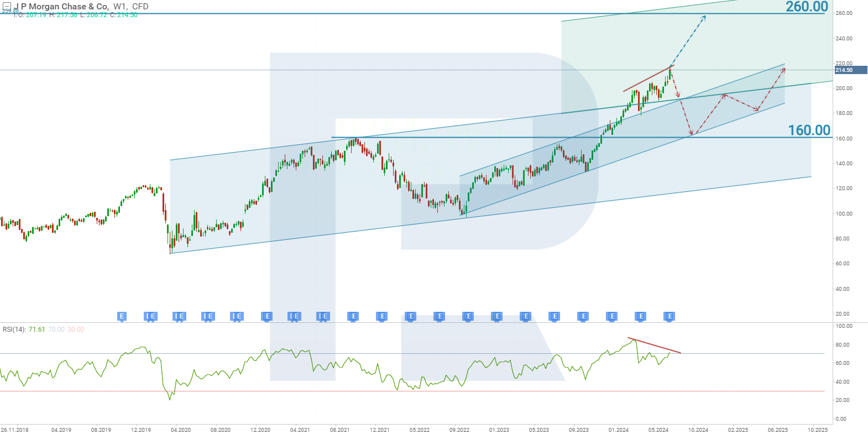Image resolution: width=868 pixels, height=434 pixels.
Task: Click the date label 26.11.2018
Action: click(15, 430)
